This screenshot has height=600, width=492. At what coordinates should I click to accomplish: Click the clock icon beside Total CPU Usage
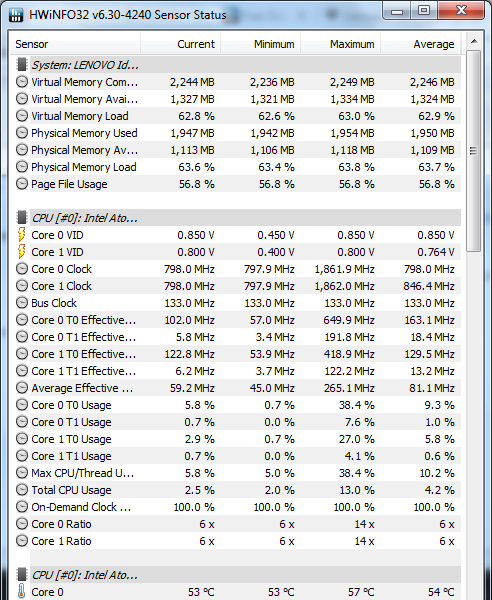22,490
